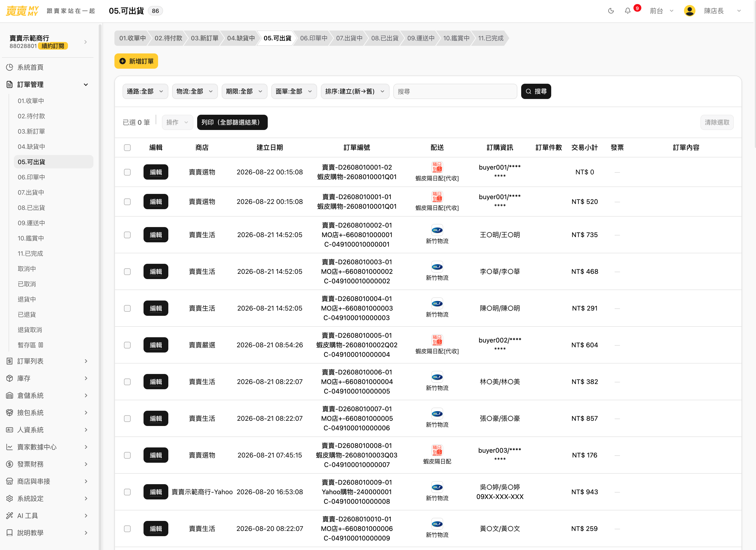Click the 訂單列表 icon in sidebar
Viewport: 756px width, 550px height.
click(x=10, y=361)
